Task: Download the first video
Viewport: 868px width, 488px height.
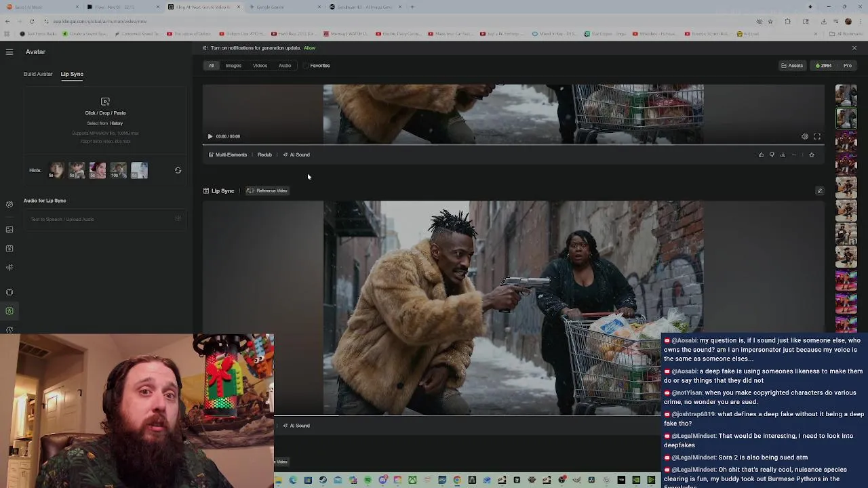Action: pos(783,155)
